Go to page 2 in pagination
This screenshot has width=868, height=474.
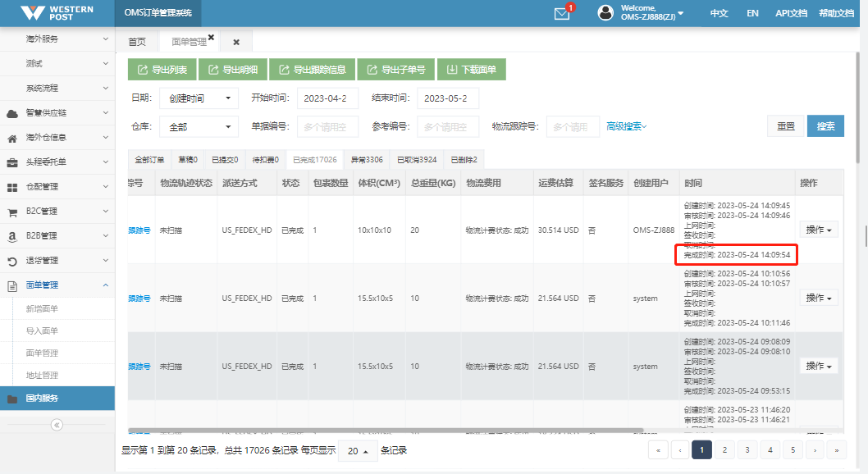coord(724,450)
